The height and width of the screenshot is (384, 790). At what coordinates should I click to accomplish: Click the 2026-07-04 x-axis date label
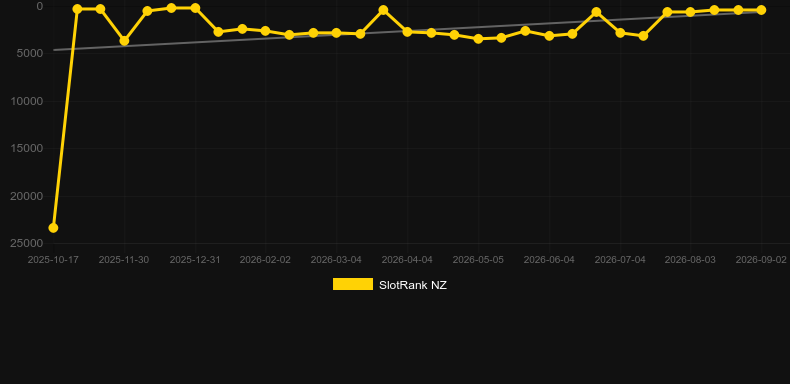pyautogui.click(x=620, y=260)
